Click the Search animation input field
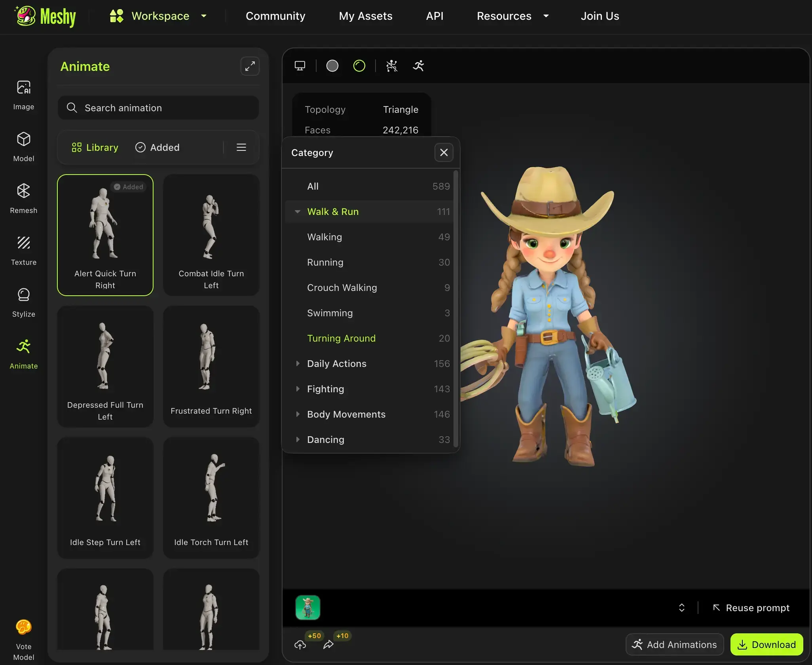Image resolution: width=812 pixels, height=665 pixels. click(x=158, y=108)
